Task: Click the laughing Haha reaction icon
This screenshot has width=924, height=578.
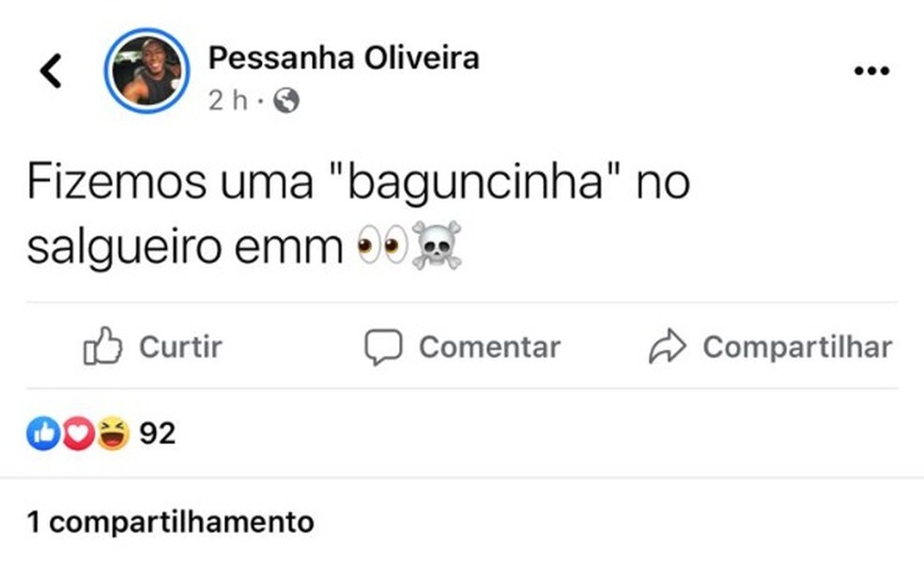Action: tap(113, 434)
